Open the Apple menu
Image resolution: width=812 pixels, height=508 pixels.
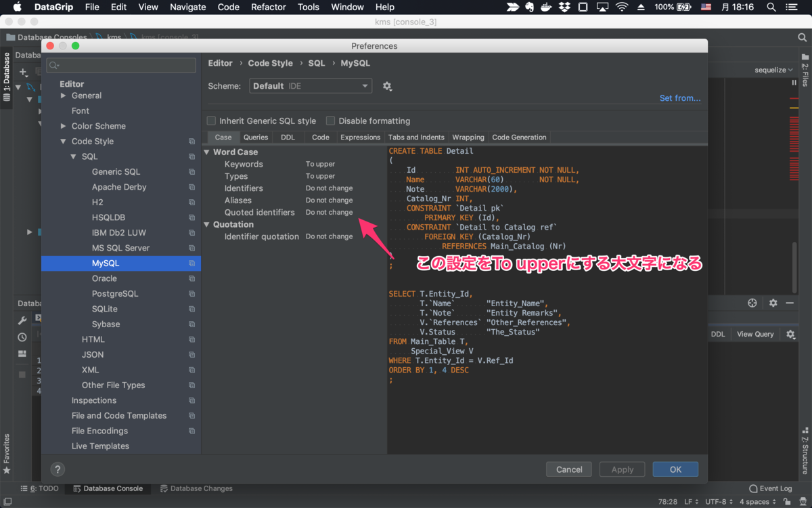[x=17, y=7]
